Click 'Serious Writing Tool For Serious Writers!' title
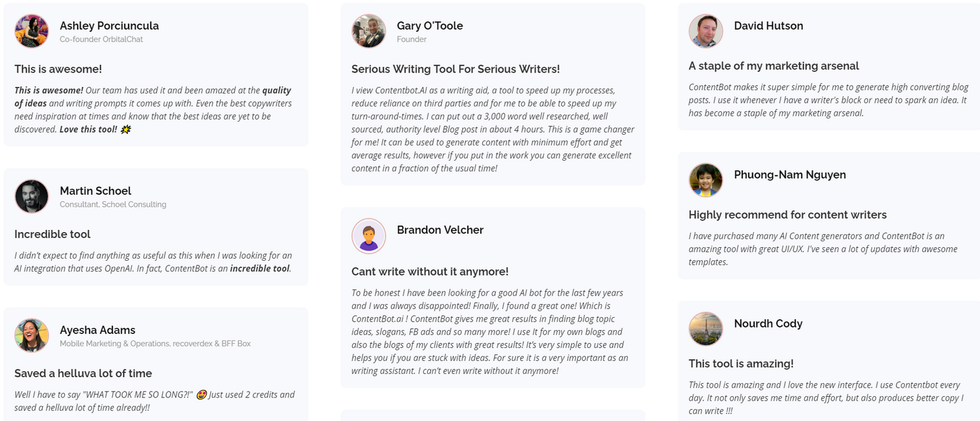 (x=455, y=69)
